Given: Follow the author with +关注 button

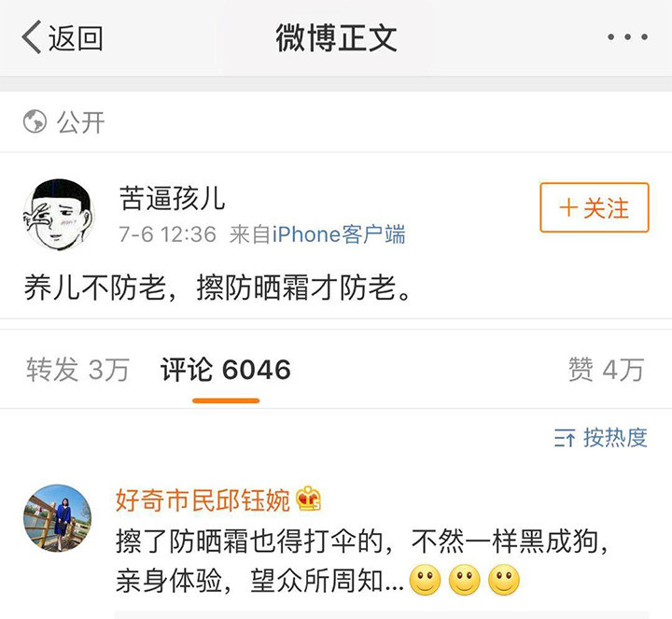Looking at the screenshot, I should (595, 208).
